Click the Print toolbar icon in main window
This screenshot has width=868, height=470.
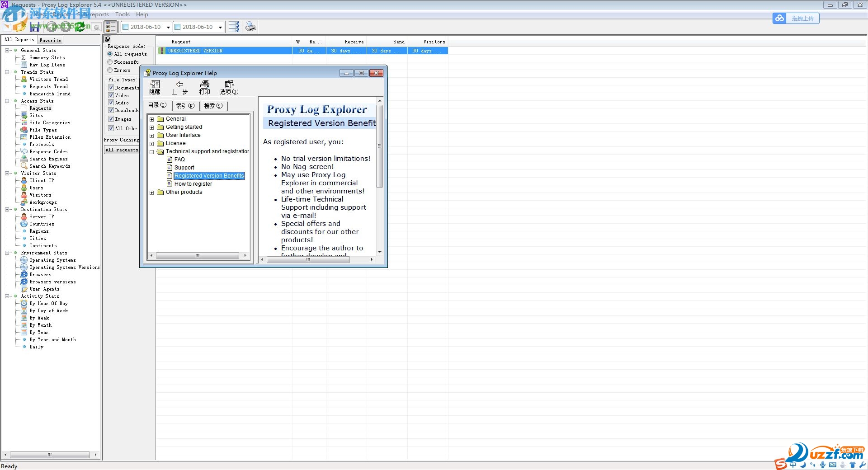tap(250, 27)
